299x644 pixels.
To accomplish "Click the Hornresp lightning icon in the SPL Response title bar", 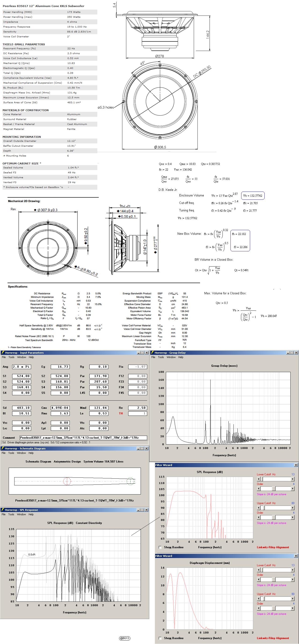I will (3, 510).
